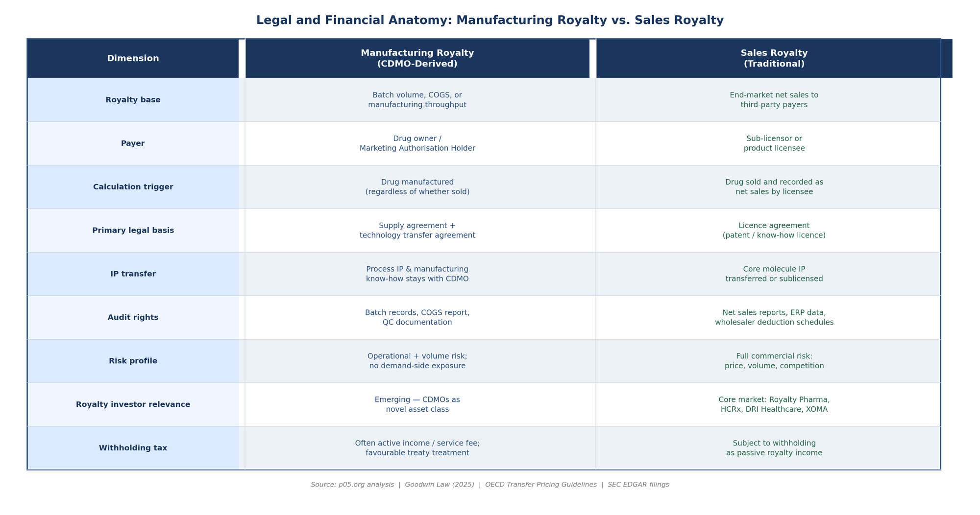Click the Royalty investor relevance row label

click(x=133, y=405)
